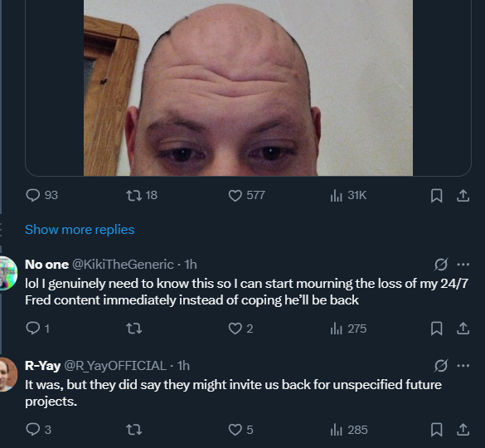
Task: Open the R-Yay display name profile
Action: (x=42, y=366)
